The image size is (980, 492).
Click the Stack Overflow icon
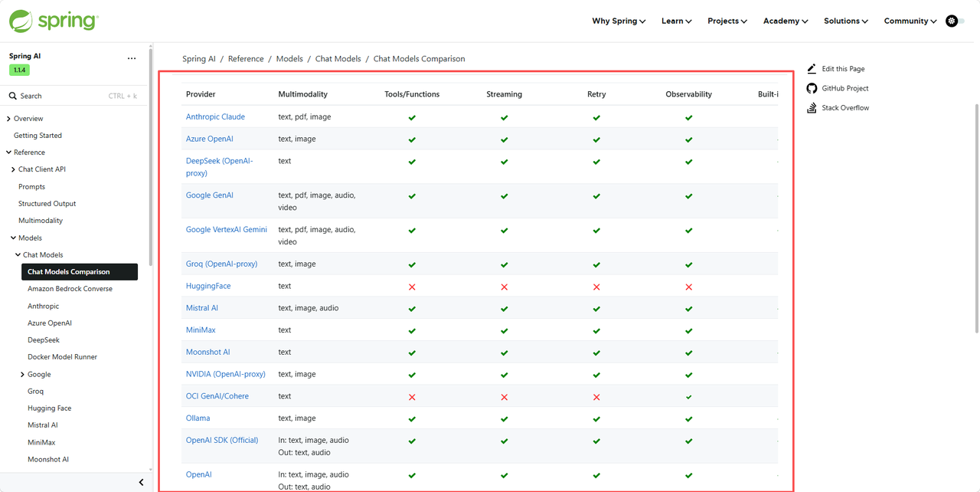(812, 108)
